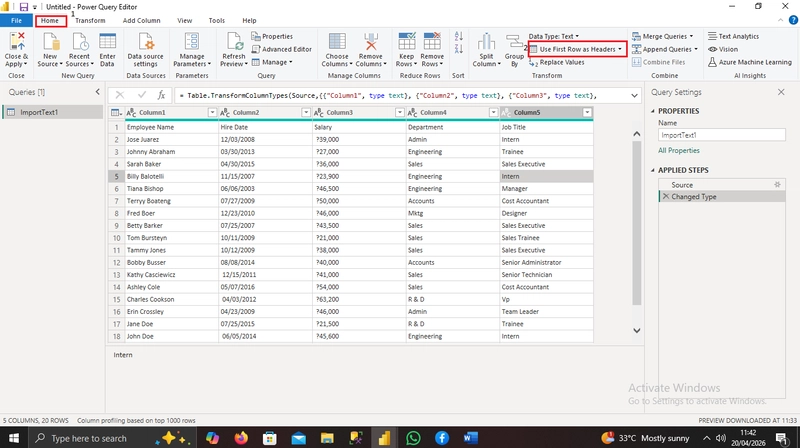Click the formula bar text

(391, 95)
